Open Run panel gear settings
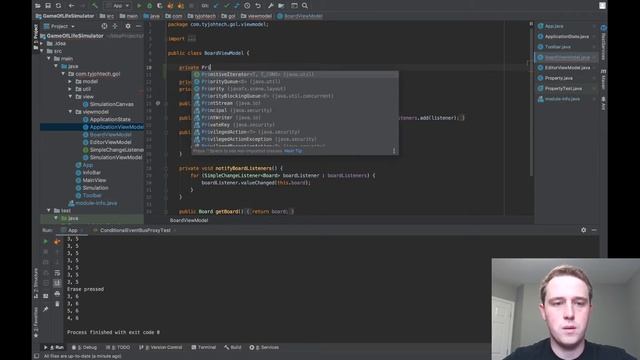This screenshot has width=640, height=360. coord(583,230)
